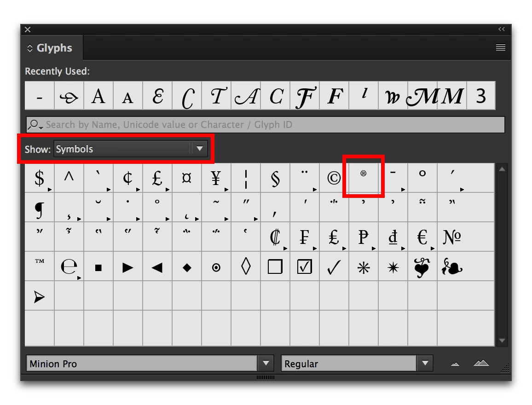Screen dimensions: 532x405
Task: Select the dollar sign glyph
Action: pyautogui.click(x=40, y=178)
